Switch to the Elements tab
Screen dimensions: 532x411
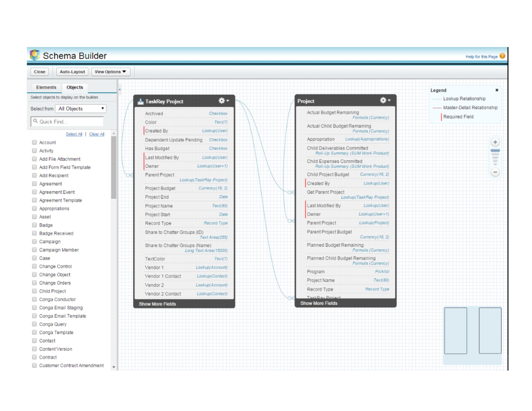pyautogui.click(x=46, y=87)
